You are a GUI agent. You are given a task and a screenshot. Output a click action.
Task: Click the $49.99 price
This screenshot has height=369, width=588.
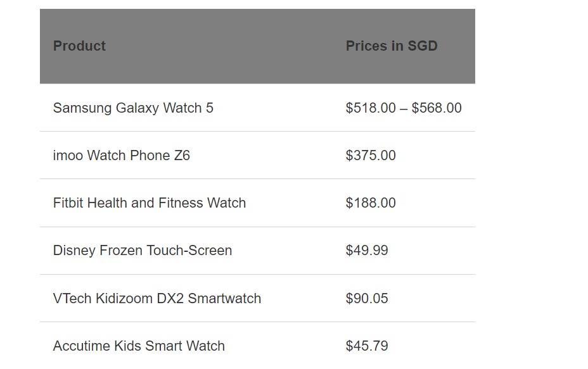click(367, 251)
